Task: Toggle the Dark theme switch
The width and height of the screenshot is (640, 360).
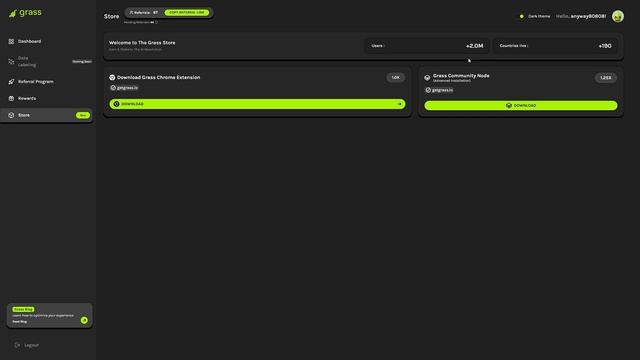Action: pyautogui.click(x=522, y=16)
